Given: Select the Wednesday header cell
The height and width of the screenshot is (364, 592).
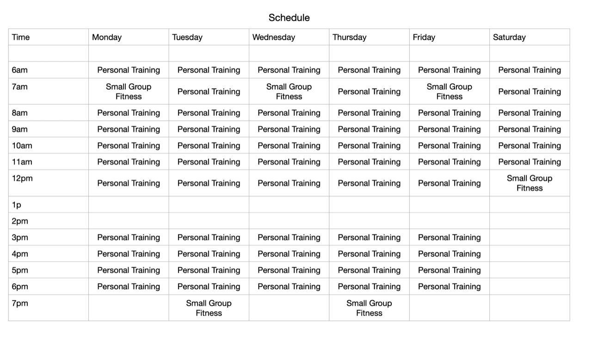Looking at the screenshot, I should click(289, 37).
